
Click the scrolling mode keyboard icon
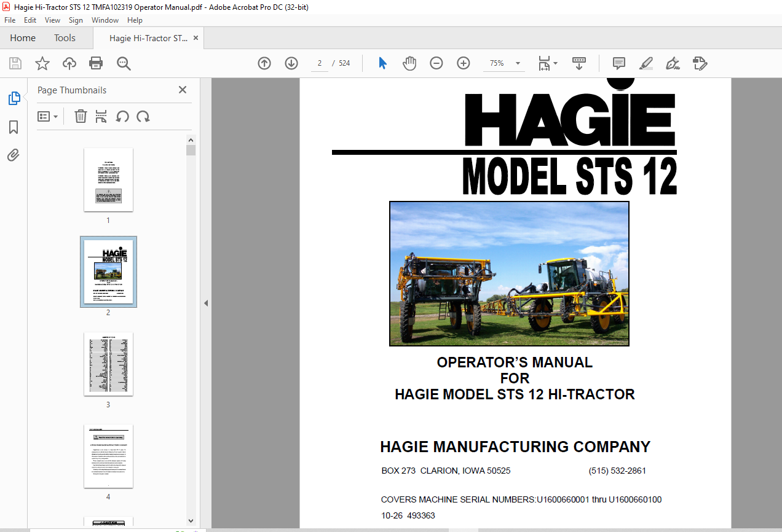point(579,63)
